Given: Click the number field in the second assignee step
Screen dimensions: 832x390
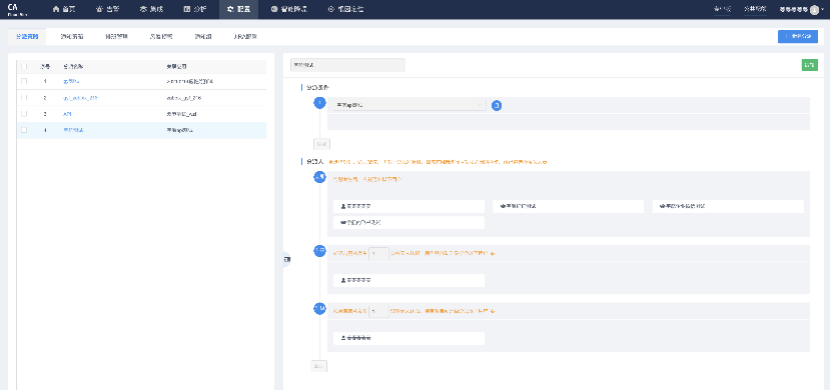Looking at the screenshot, I should pos(379,253).
